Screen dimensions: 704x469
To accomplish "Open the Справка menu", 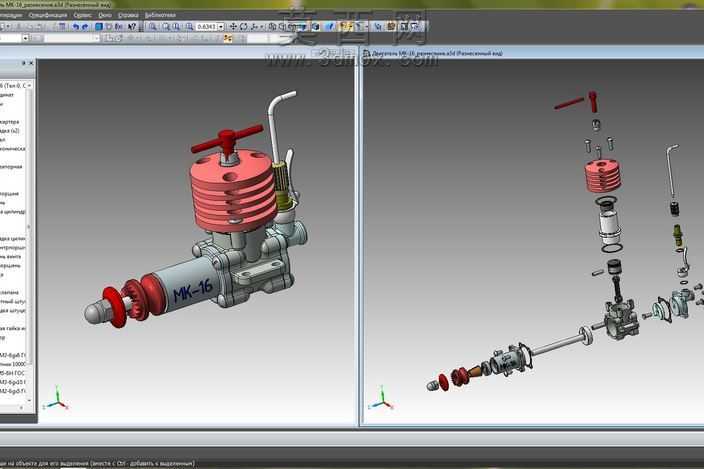I will click(x=128, y=15).
